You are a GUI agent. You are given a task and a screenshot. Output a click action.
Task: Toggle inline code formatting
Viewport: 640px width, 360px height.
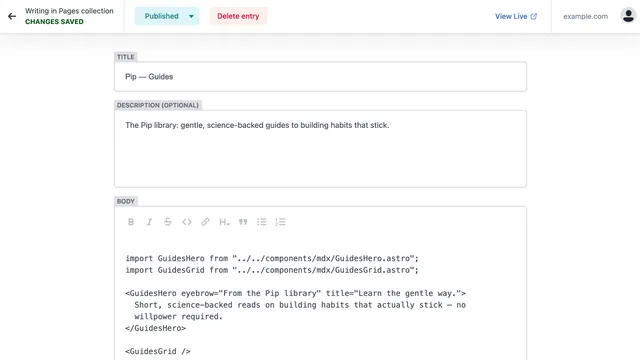click(x=187, y=222)
